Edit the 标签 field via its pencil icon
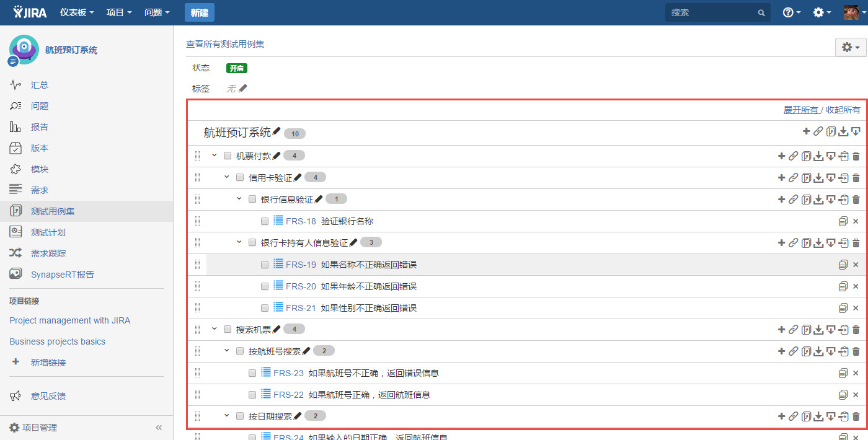Screen dimensions: 868x440 click(x=243, y=88)
